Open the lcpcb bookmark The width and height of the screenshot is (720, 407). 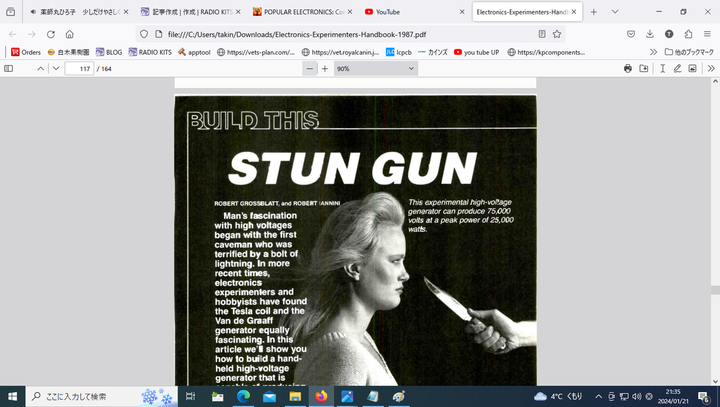[x=399, y=52]
